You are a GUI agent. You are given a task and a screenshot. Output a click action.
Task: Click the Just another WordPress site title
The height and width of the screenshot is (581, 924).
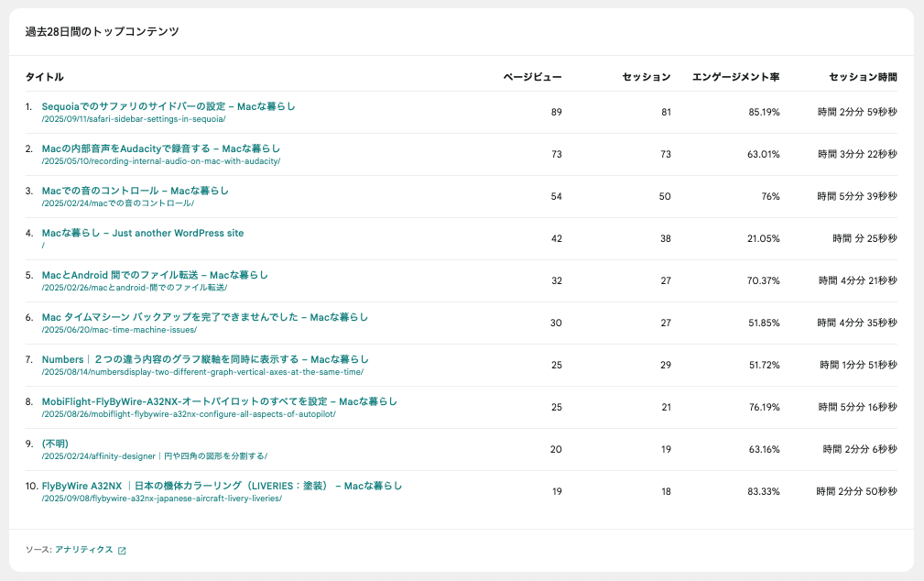(143, 233)
